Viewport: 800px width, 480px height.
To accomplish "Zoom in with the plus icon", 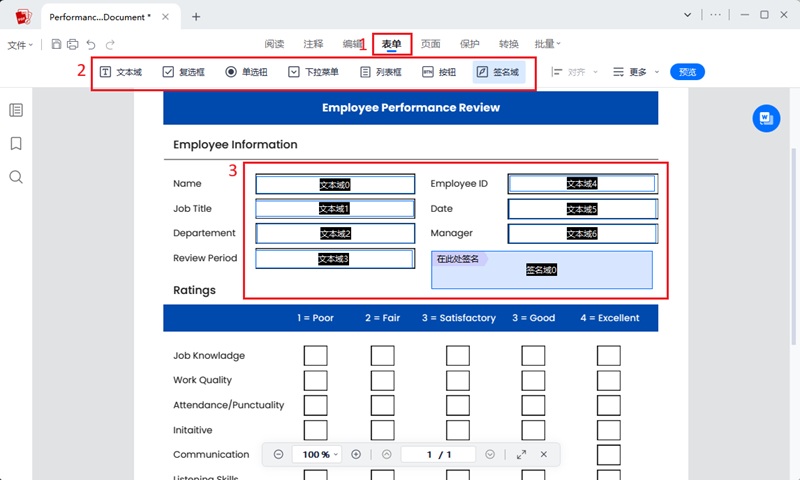I will [x=356, y=454].
